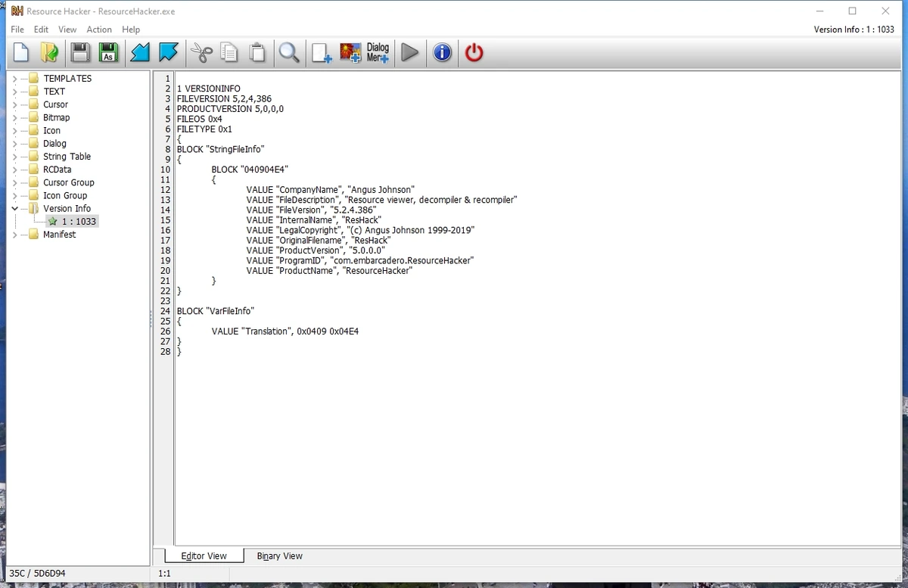Viewport: 908px width, 588px height.
Task: Click the Save As green disk icon
Action: (107, 52)
